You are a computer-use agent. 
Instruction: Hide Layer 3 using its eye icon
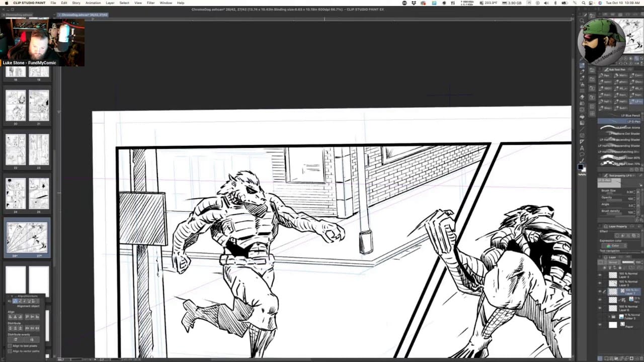[x=599, y=276]
